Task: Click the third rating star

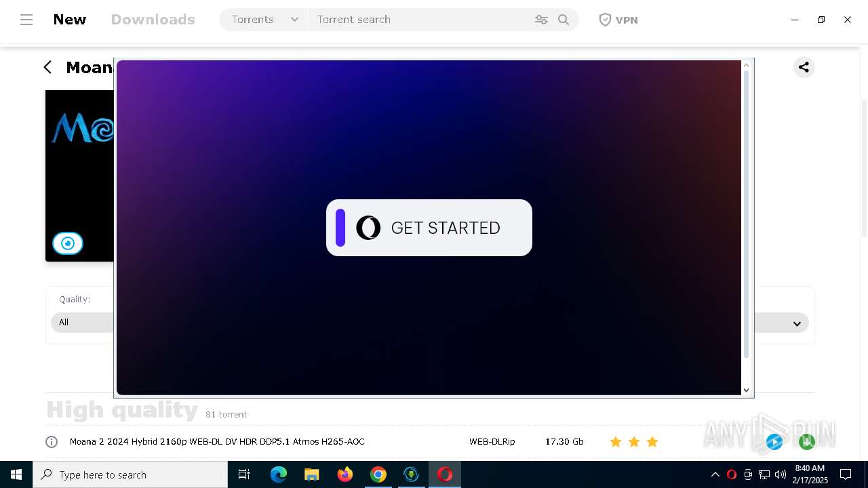Action: click(652, 442)
